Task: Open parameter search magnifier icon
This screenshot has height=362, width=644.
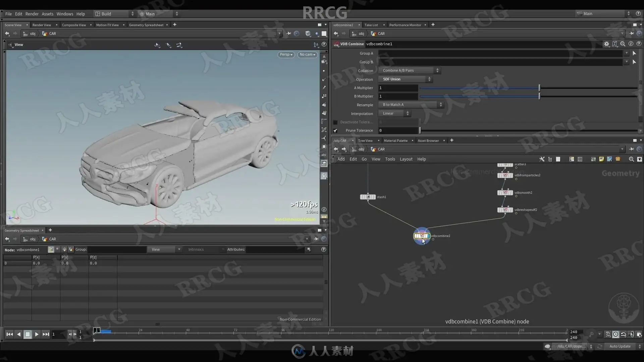Action: pyautogui.click(x=623, y=44)
